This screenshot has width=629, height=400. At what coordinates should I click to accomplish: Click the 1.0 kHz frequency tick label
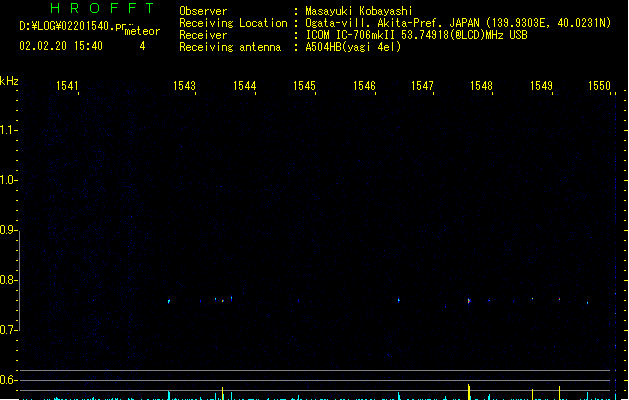pyautogui.click(x=8, y=180)
